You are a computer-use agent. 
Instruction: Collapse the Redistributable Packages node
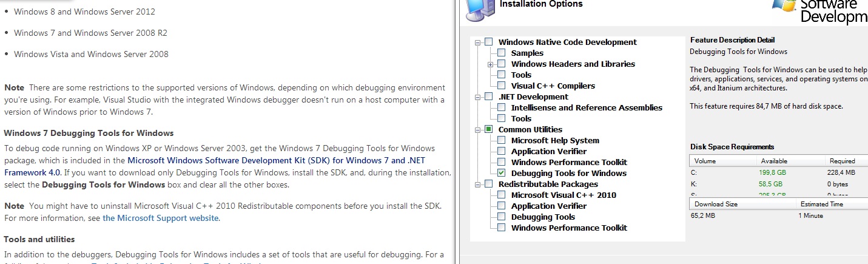pos(478,184)
